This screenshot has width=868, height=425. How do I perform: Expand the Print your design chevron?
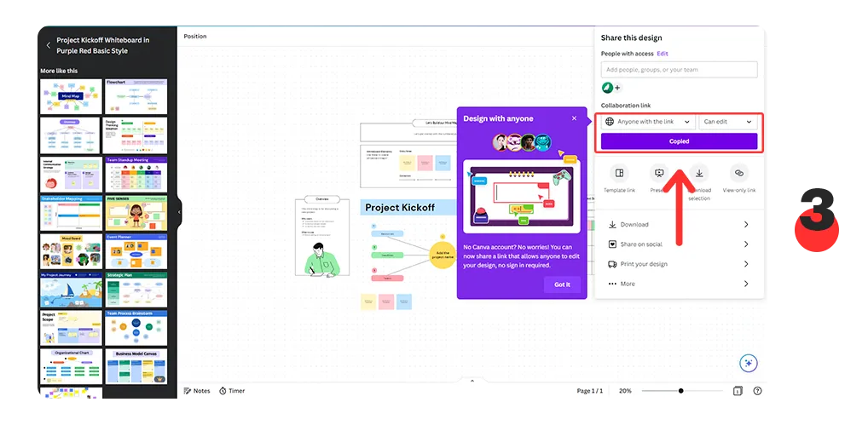point(746,264)
